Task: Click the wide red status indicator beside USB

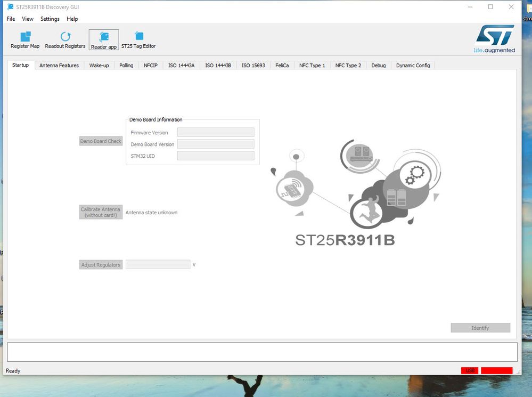Action: pyautogui.click(x=497, y=370)
